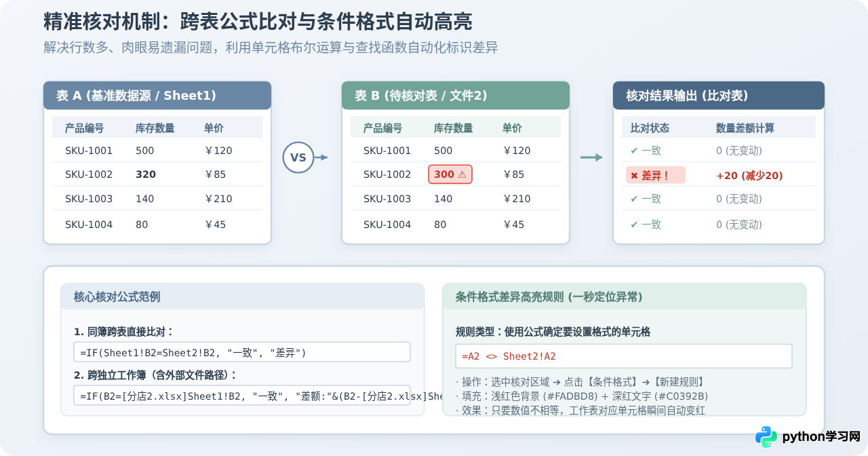Select the highlighted 300 warning cell in Table B
868x456 pixels.
pos(450,174)
